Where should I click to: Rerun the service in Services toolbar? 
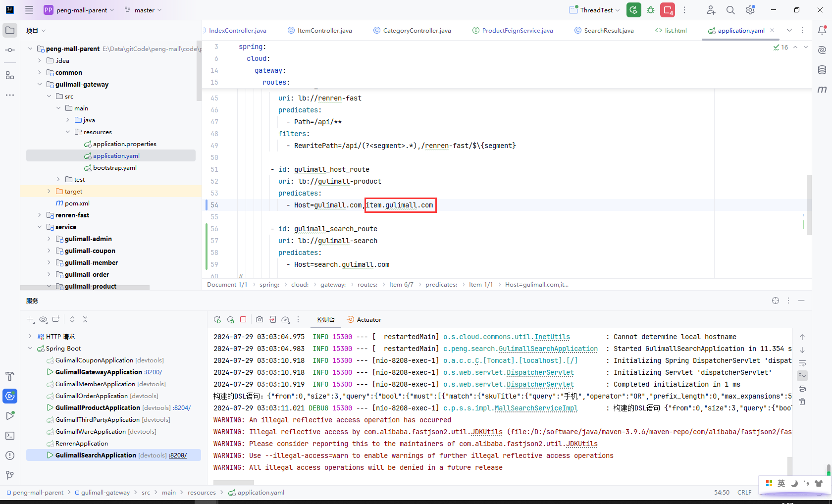pos(217,320)
